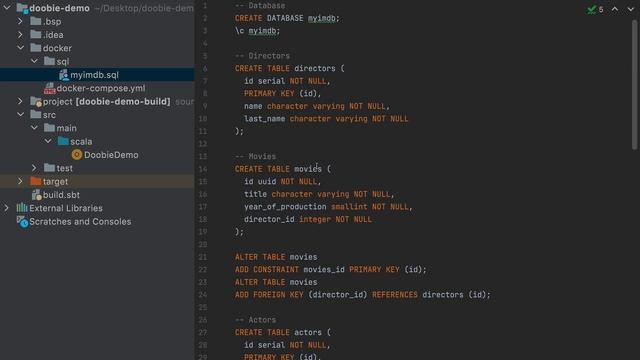Expand External Libraries node

point(6,208)
